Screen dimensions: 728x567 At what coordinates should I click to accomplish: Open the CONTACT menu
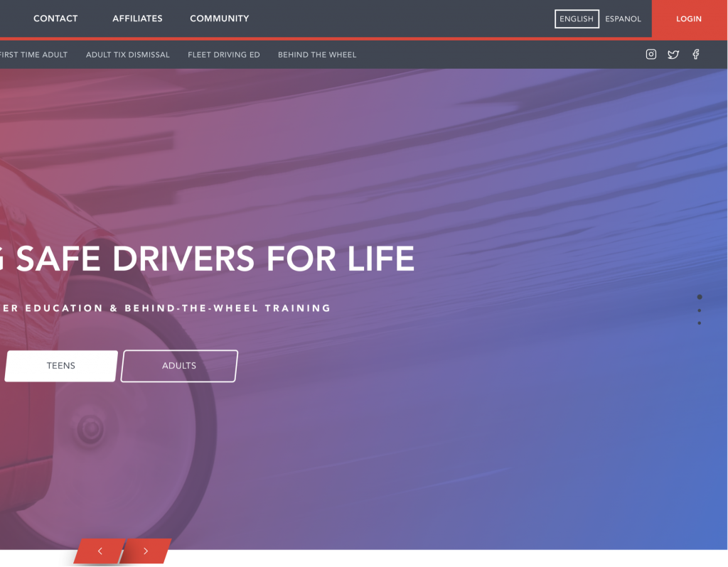[55, 18]
